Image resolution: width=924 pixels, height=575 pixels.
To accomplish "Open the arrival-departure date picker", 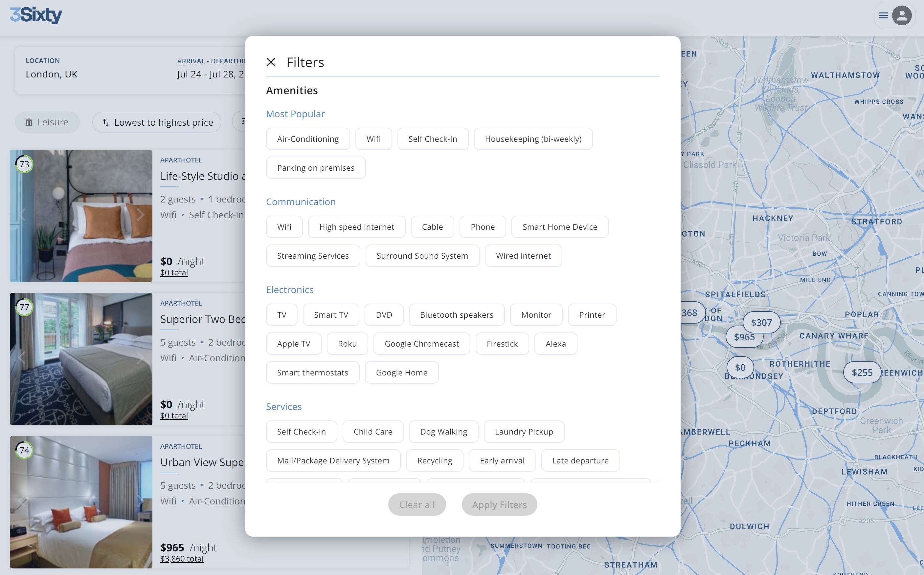I will point(211,74).
